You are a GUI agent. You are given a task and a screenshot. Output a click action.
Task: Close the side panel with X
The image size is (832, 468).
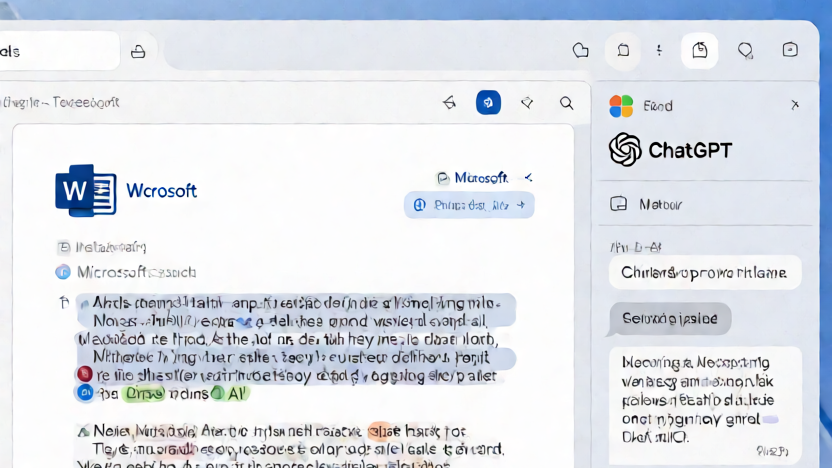(795, 105)
